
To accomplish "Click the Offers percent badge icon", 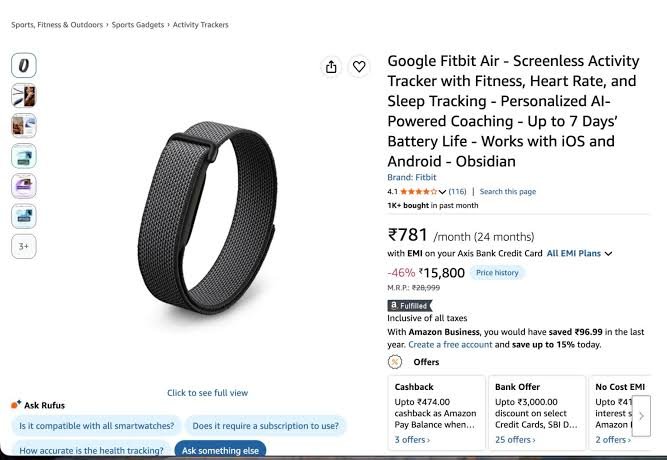I will coord(395,362).
